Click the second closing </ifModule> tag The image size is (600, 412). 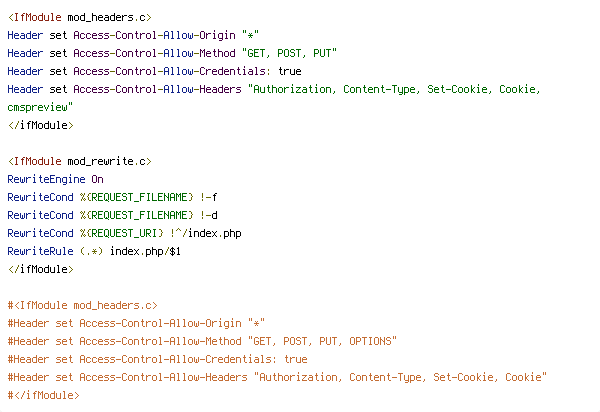41,269
